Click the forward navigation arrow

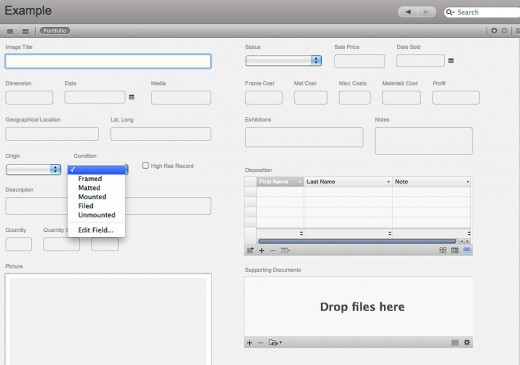(426, 12)
